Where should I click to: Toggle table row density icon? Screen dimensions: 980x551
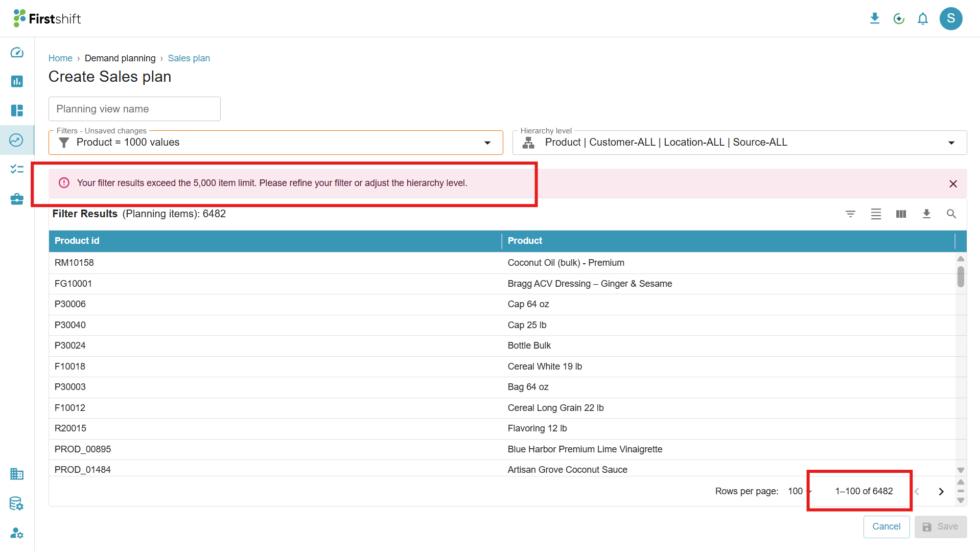(x=876, y=214)
